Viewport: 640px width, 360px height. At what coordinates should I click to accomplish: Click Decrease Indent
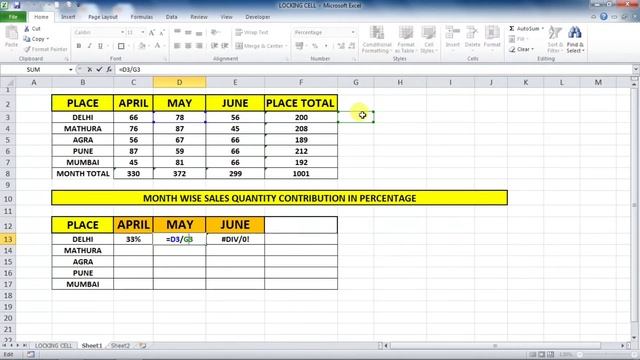point(214,46)
